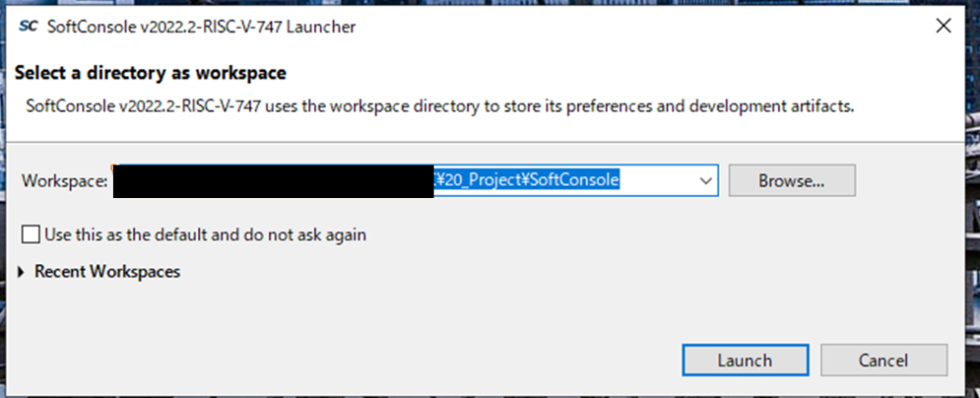Screen dimensions: 980x398
Task: Click the workspace directory description text
Action: [438, 105]
